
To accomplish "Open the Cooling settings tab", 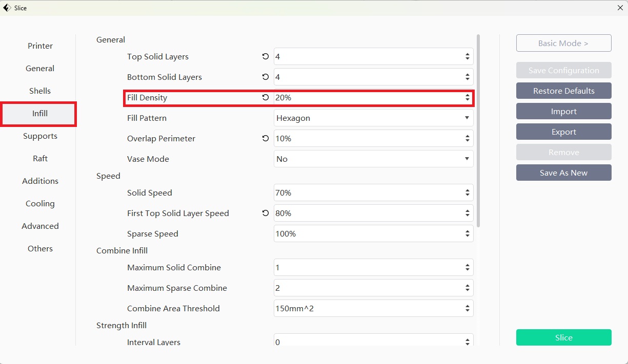I will point(40,204).
